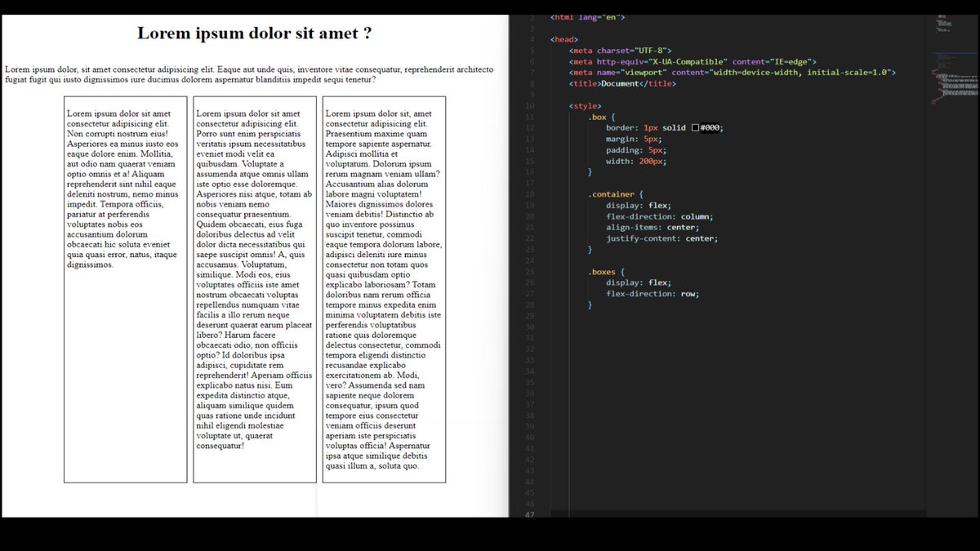Click the third box containing "Praesentium maxime quam"
The width and height of the screenshot is (980, 551).
point(384,289)
